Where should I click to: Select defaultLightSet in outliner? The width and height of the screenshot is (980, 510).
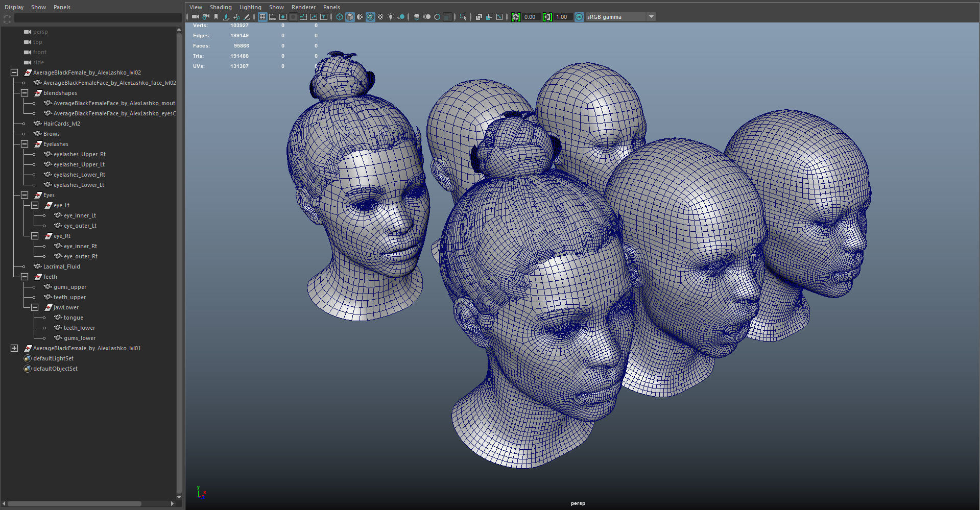[x=53, y=358]
